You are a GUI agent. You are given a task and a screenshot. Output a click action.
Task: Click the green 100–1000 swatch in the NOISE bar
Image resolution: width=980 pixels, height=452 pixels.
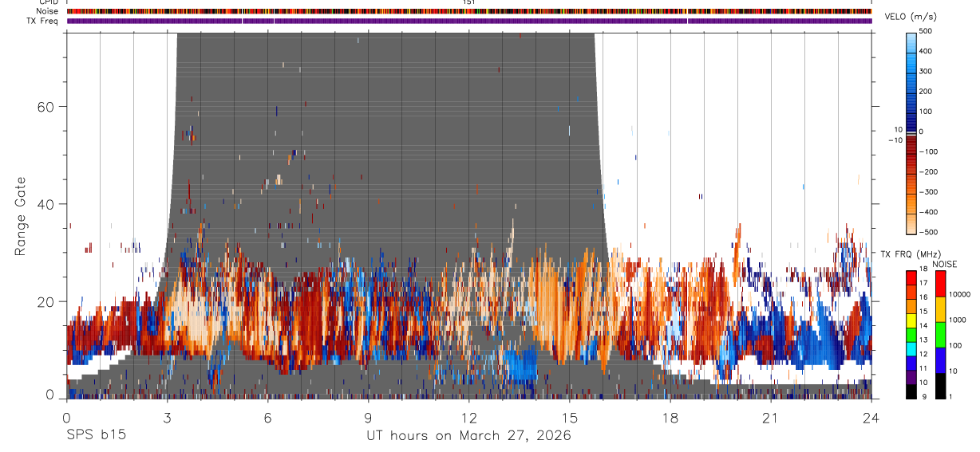[x=940, y=335]
